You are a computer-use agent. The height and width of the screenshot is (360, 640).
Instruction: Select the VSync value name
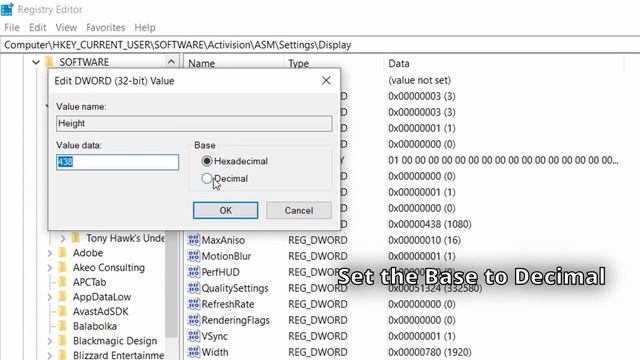215,336
